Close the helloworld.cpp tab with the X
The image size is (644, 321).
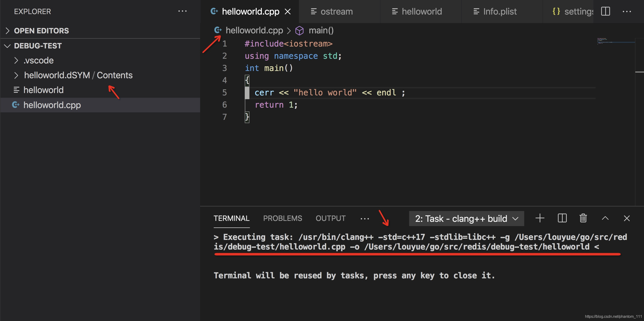click(288, 12)
